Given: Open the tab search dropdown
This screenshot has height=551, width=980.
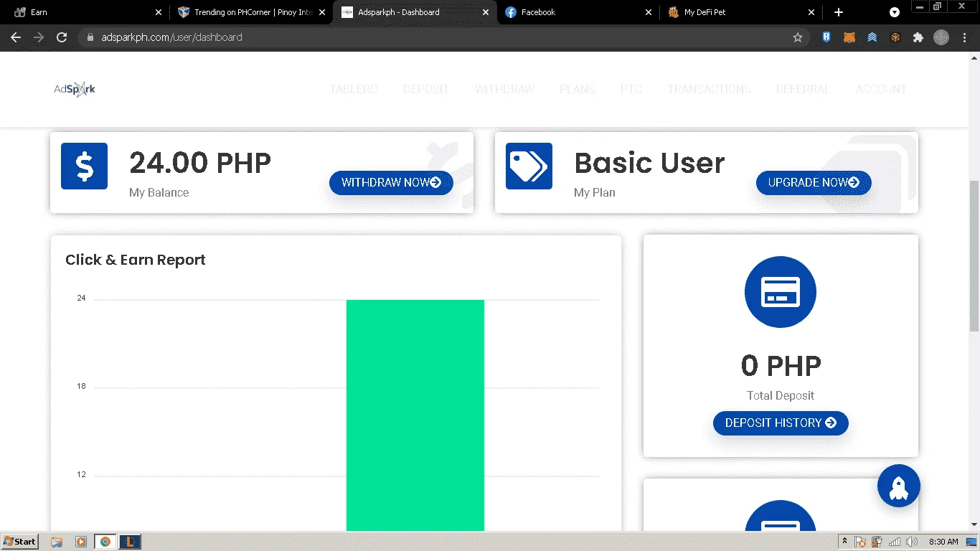Looking at the screenshot, I should (x=895, y=12).
